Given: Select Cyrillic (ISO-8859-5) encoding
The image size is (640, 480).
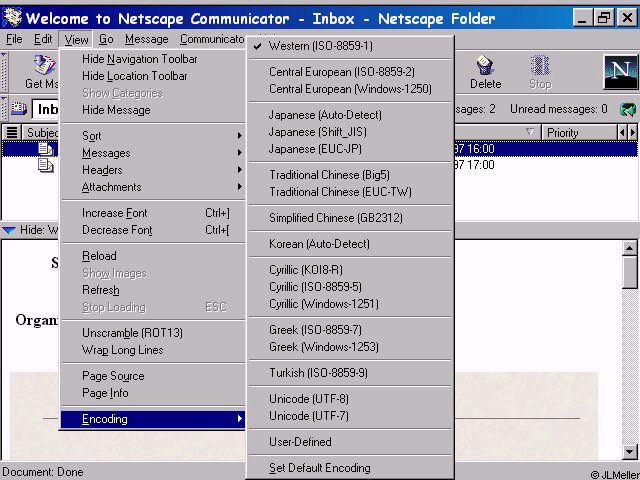Looking at the screenshot, I should (351, 287).
